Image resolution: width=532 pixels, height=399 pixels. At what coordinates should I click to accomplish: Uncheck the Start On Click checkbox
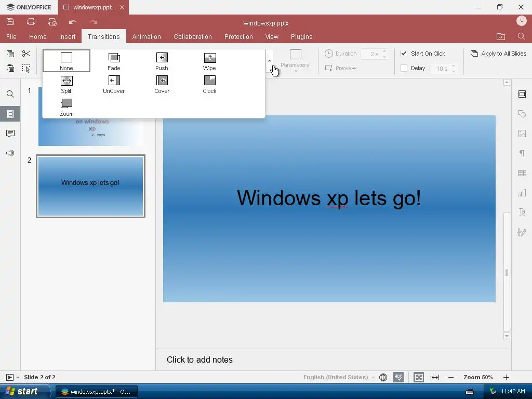pos(404,54)
